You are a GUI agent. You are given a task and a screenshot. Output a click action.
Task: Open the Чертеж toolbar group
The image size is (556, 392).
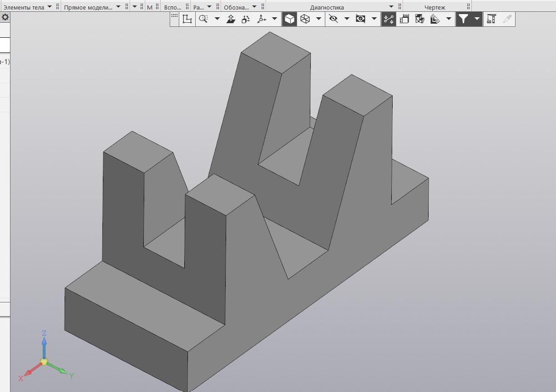pos(435,7)
